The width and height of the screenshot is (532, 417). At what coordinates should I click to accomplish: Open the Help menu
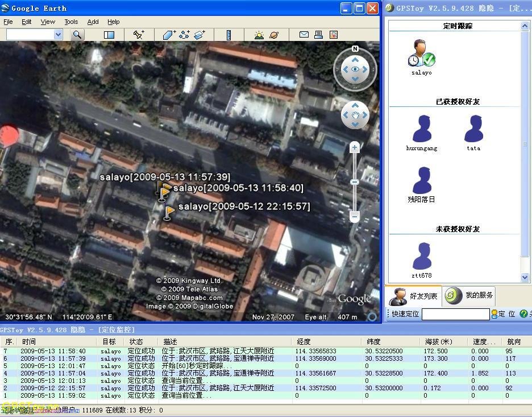point(113,22)
